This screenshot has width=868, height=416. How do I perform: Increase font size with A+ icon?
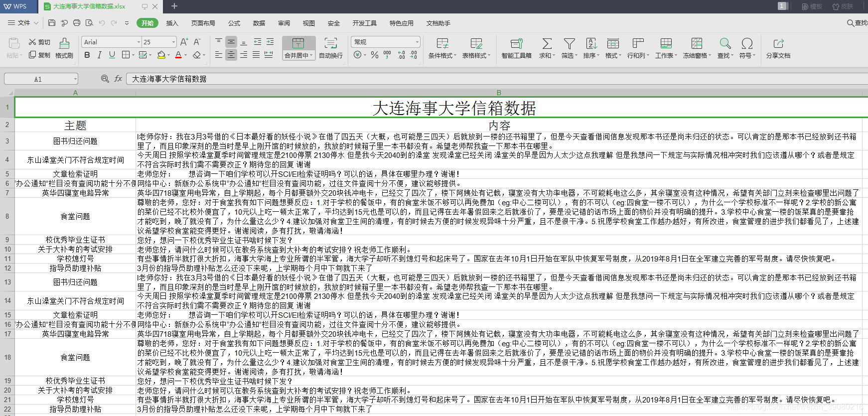tap(184, 42)
